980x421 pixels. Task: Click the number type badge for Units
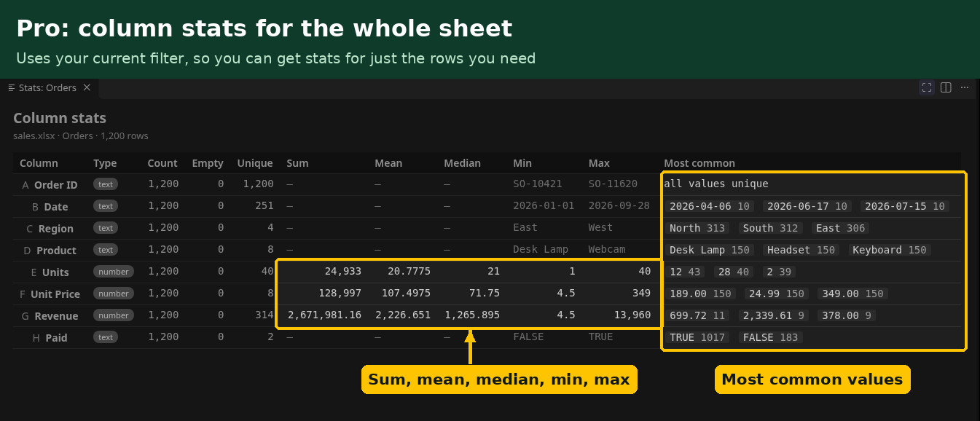tap(114, 272)
